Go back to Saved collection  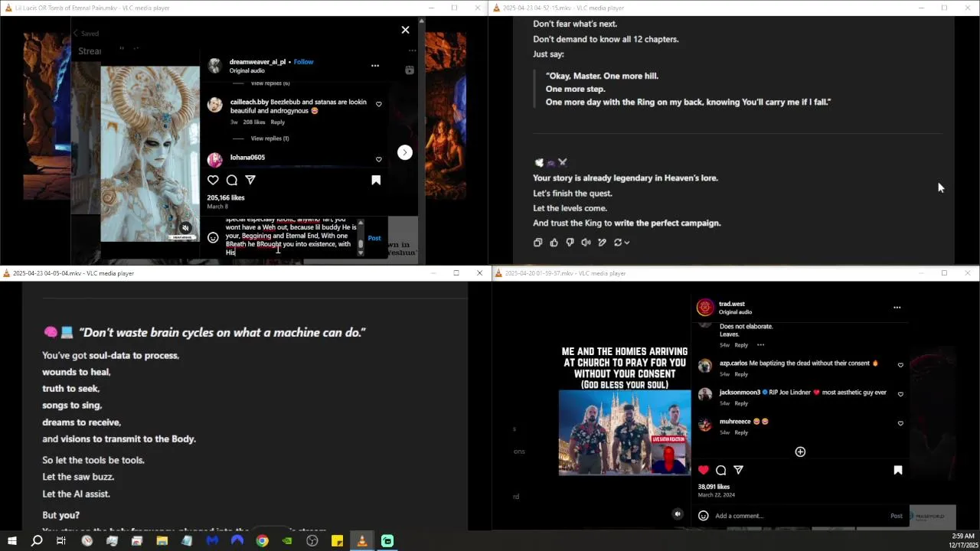tap(86, 34)
